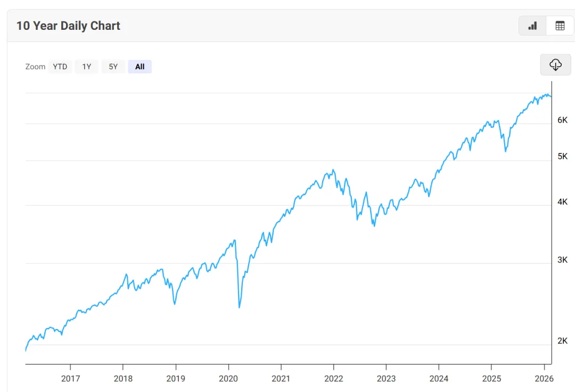The height and width of the screenshot is (392, 575).
Task: Click the cloud download icon
Action: 555,65
